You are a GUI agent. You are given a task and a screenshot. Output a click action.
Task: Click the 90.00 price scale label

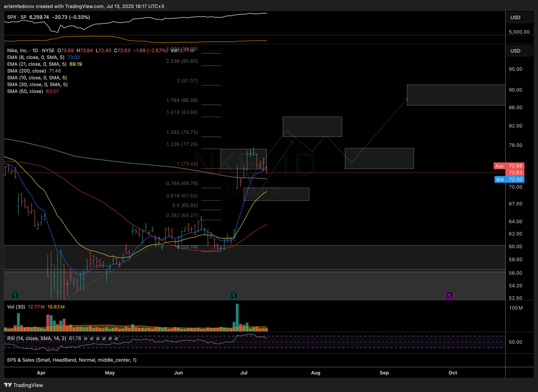point(515,90)
